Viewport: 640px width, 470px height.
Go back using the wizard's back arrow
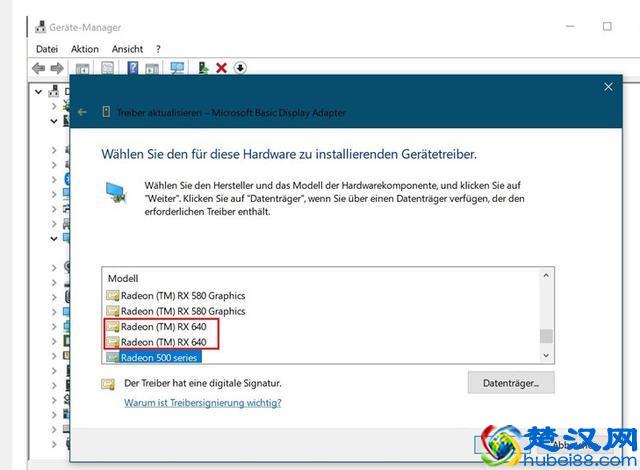pyautogui.click(x=83, y=113)
